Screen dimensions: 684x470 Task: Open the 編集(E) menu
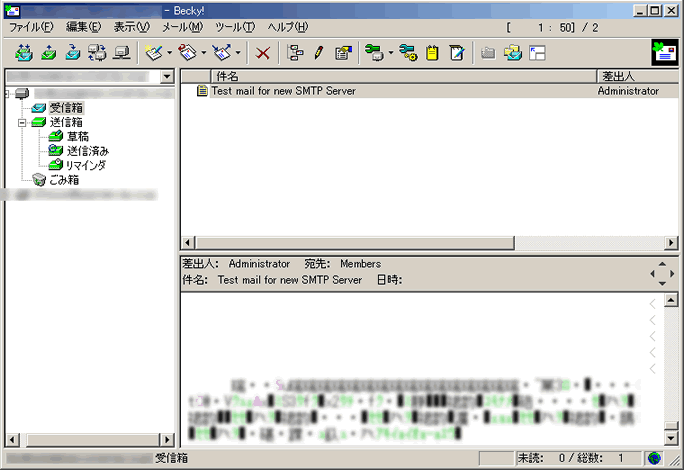coord(83,27)
